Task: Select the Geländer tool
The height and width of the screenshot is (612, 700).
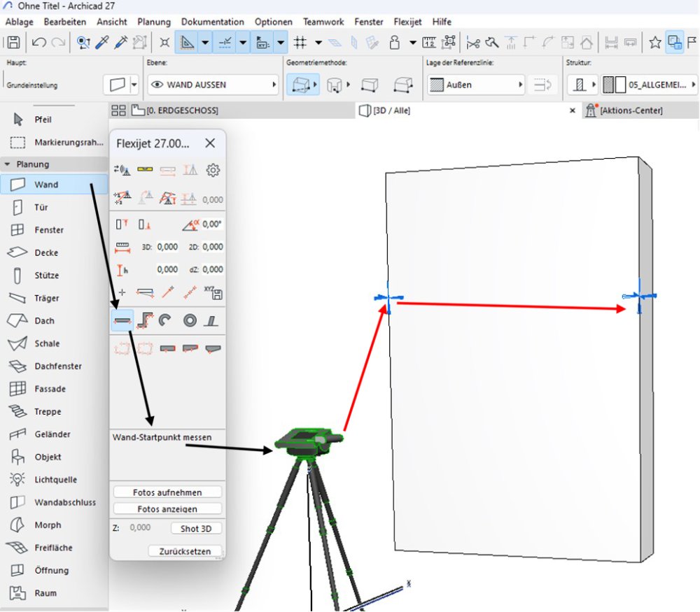Action: point(54,434)
